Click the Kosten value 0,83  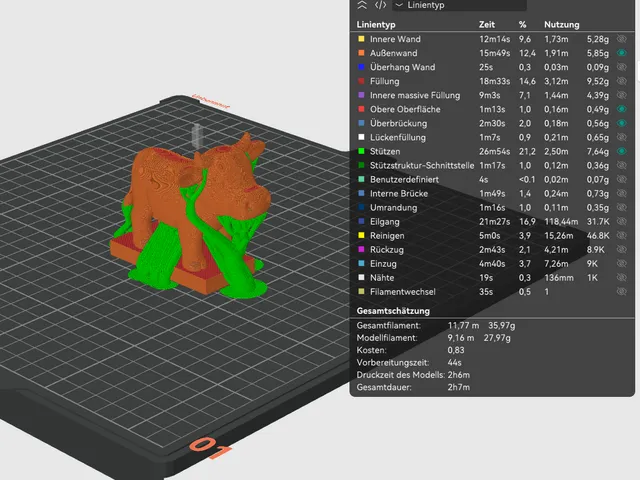pos(456,350)
